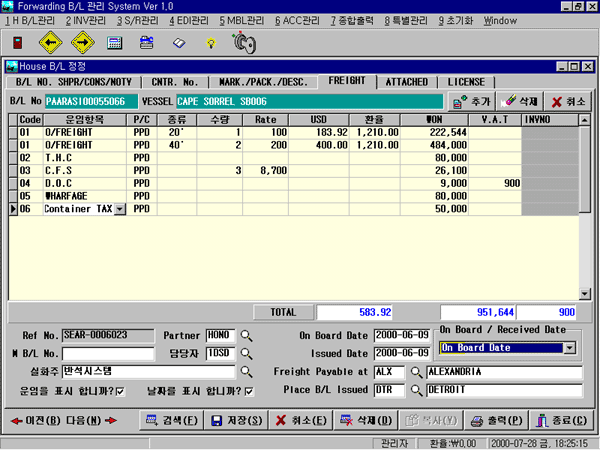
Task: Click the 삭제(D) delete button
Action: 366,421
